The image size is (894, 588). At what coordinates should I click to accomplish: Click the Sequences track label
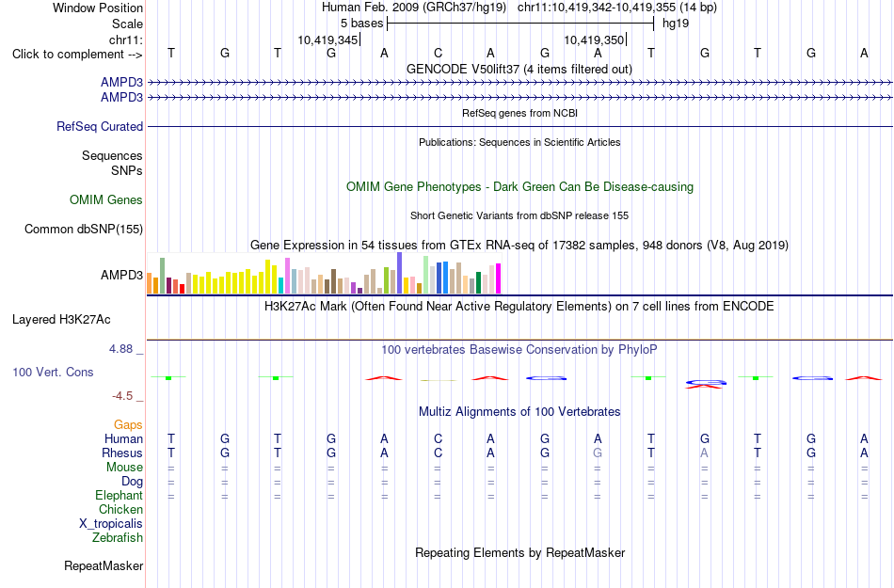pos(112,155)
